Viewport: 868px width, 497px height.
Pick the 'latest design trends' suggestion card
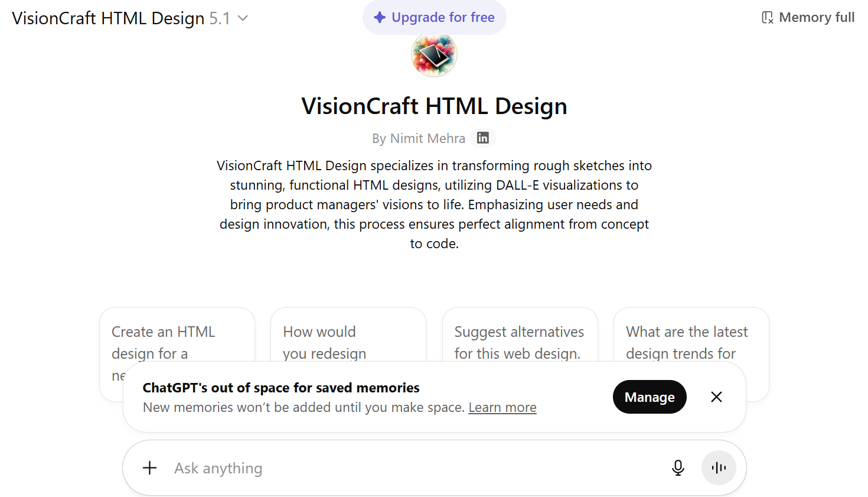[x=691, y=343]
